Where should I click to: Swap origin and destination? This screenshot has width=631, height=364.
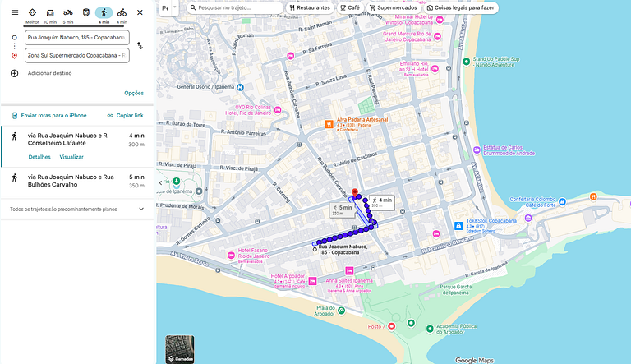pos(140,45)
